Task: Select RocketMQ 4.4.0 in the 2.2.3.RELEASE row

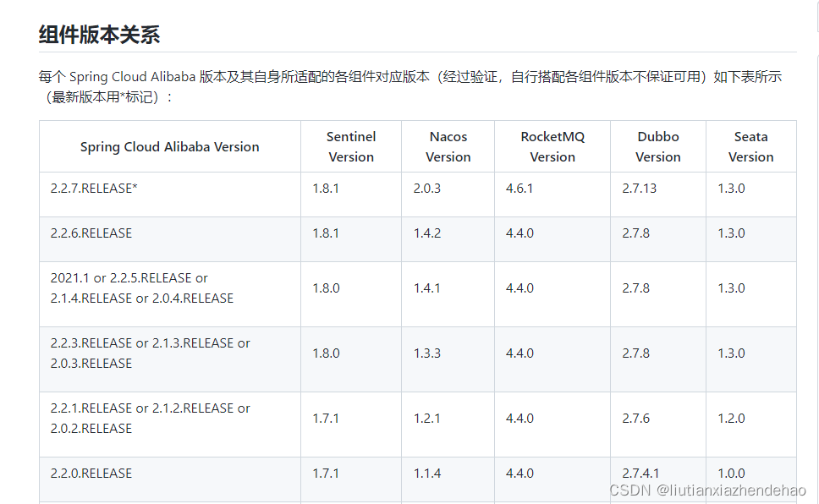Action: (x=519, y=353)
